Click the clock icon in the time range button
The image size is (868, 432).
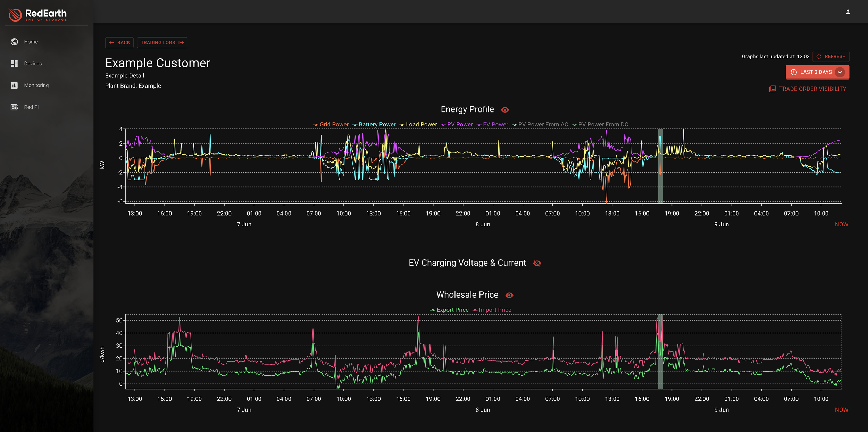click(794, 72)
